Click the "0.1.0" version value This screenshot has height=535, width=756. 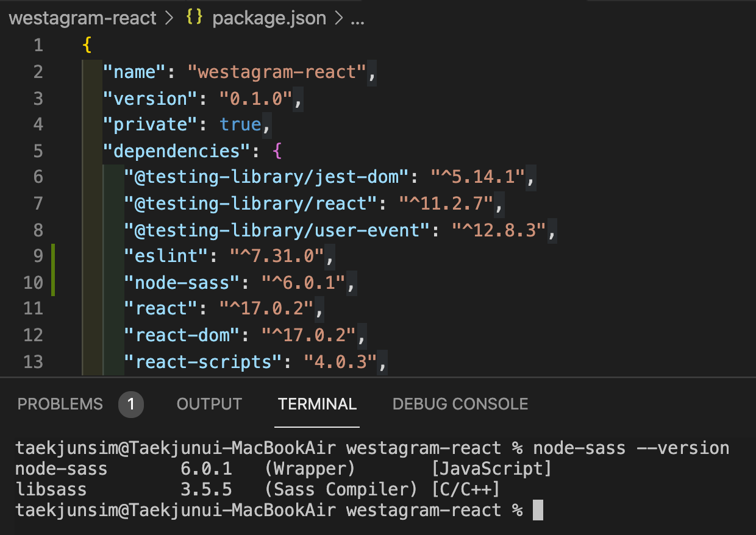(255, 98)
